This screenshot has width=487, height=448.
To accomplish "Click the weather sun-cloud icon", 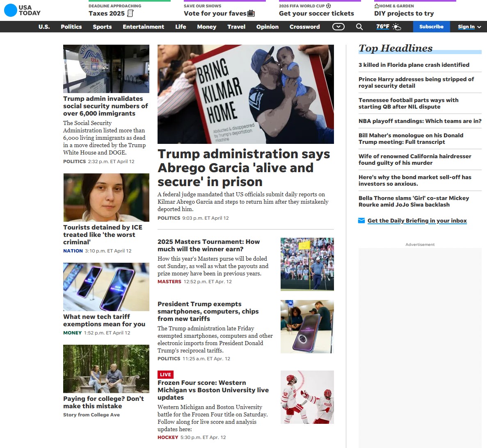I will pyautogui.click(x=397, y=27).
